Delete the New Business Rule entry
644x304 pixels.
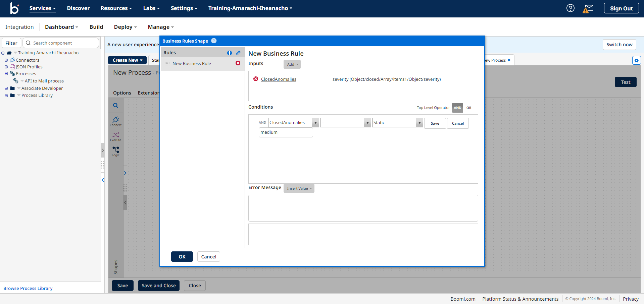coord(238,63)
